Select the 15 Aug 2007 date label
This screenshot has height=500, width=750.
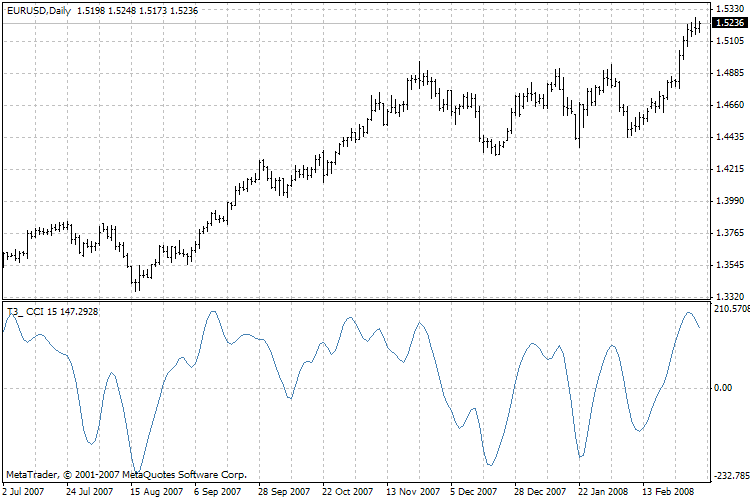pos(156,491)
